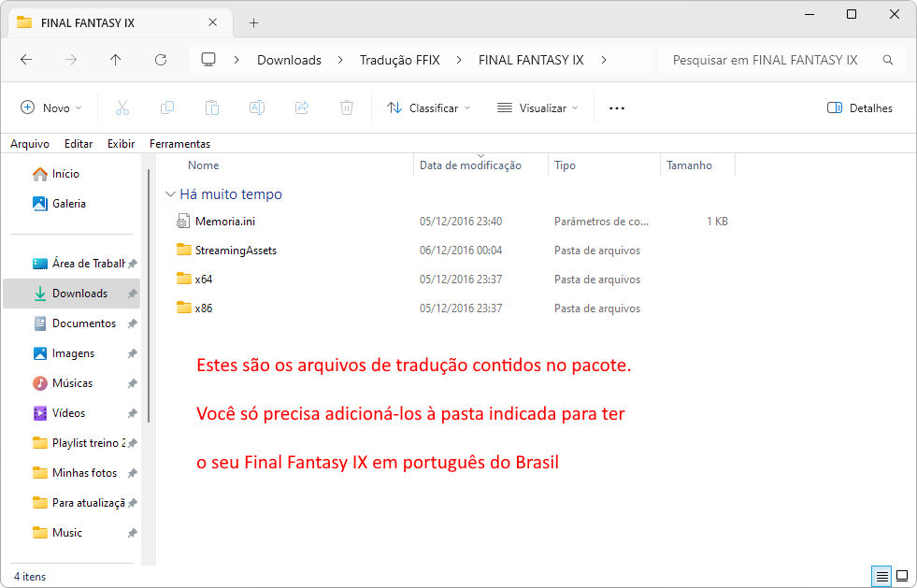Select the Memoria.ini file icon
The height and width of the screenshot is (588, 917).
pyautogui.click(x=183, y=222)
